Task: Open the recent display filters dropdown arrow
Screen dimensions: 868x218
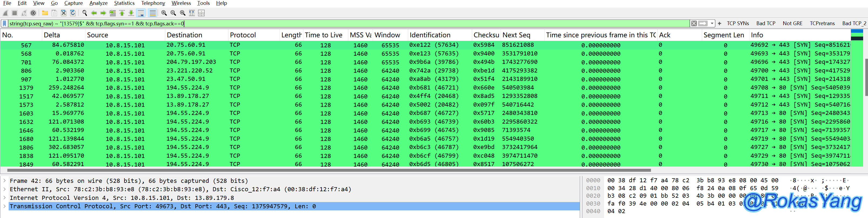Action: tap(712, 24)
